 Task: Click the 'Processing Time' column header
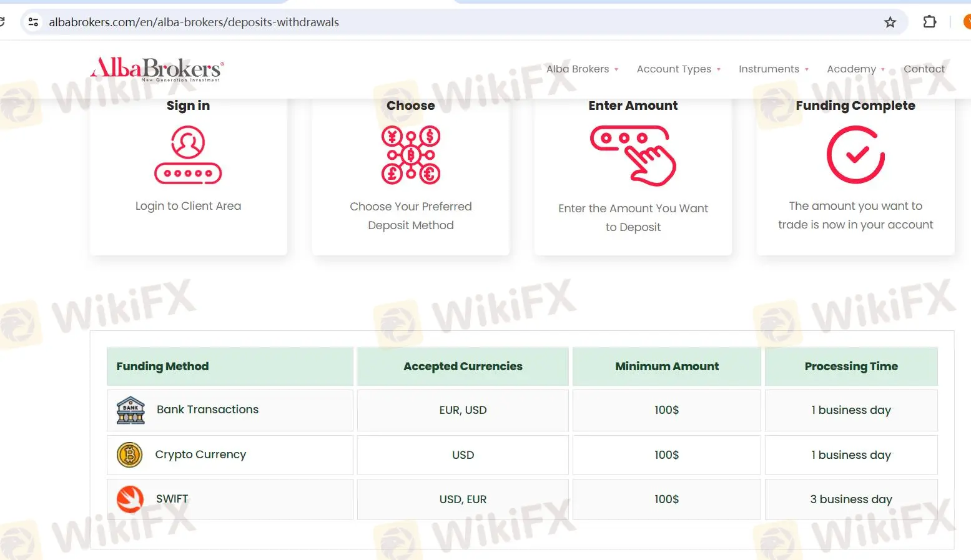[851, 366]
